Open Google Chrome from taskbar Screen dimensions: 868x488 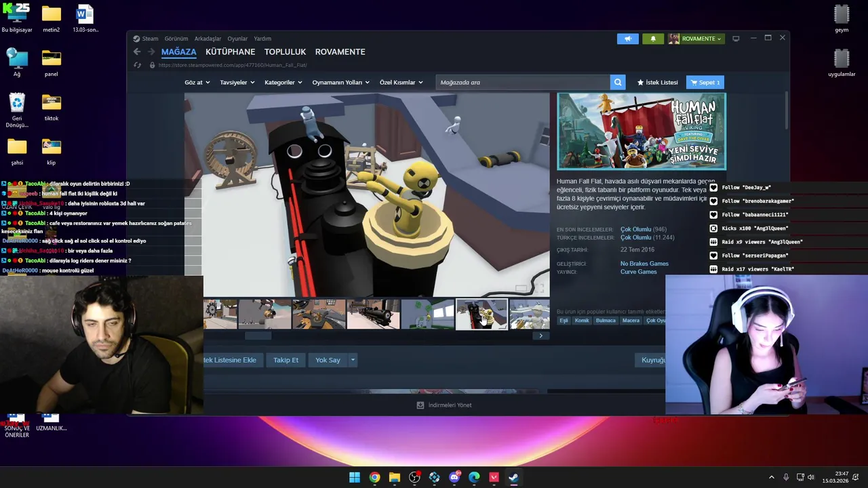point(374,477)
